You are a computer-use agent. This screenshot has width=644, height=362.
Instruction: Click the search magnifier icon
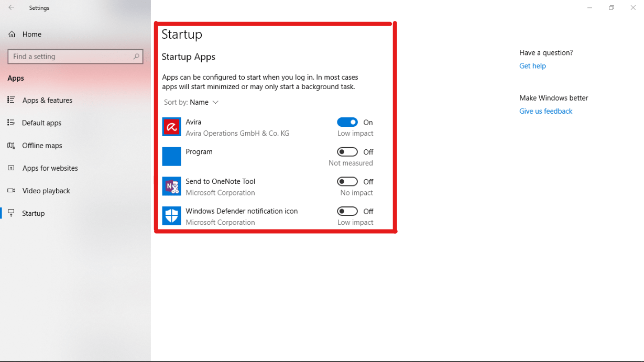point(136,57)
